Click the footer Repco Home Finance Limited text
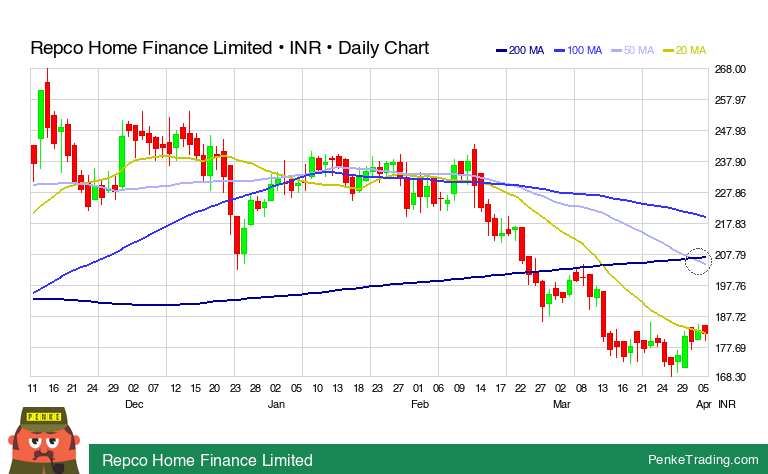Viewport: 768px width, 474px height. click(x=207, y=460)
